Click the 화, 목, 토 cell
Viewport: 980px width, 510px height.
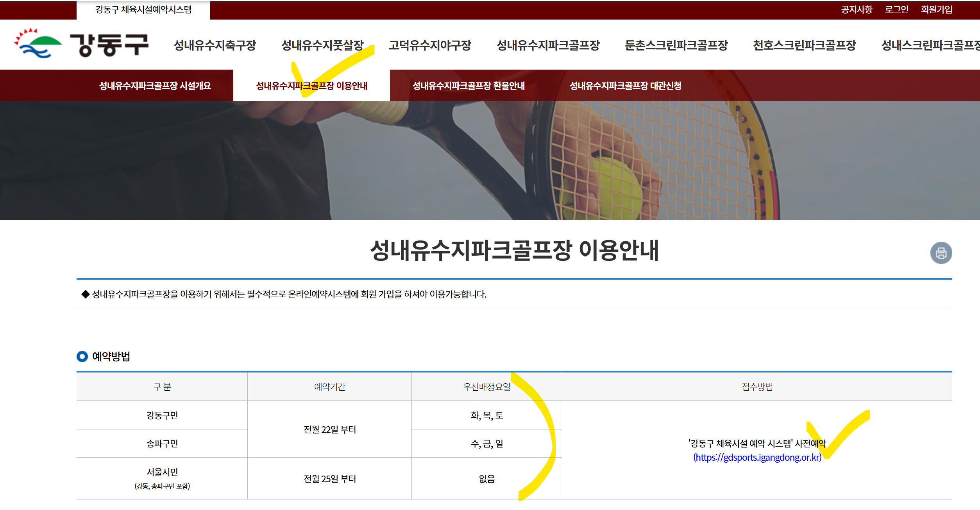click(487, 415)
